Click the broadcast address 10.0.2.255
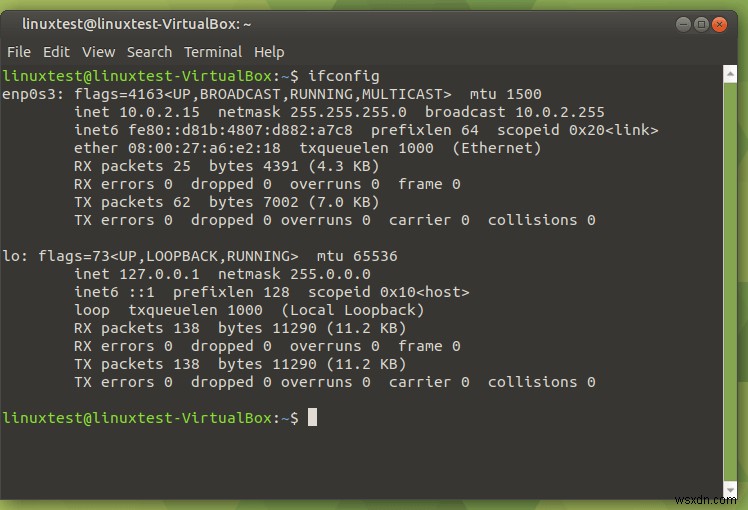Viewport: 748px width, 510px height. [x=560, y=112]
